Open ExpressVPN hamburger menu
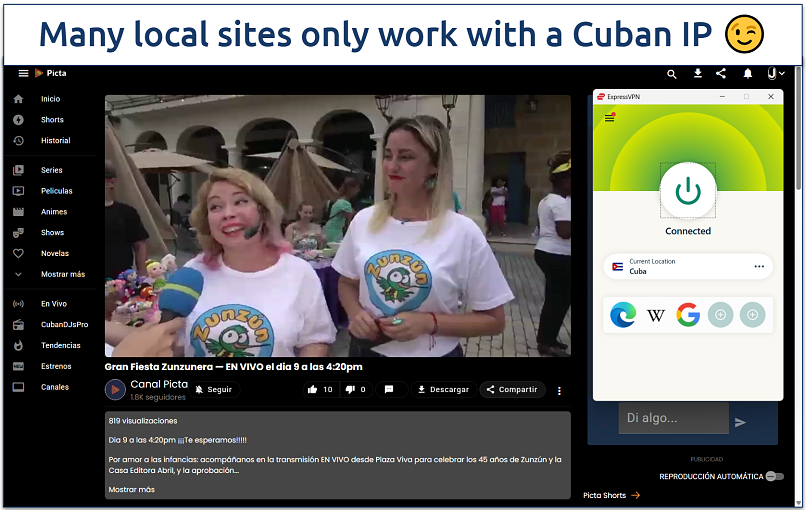Screen dimensions: 806x510 610,118
